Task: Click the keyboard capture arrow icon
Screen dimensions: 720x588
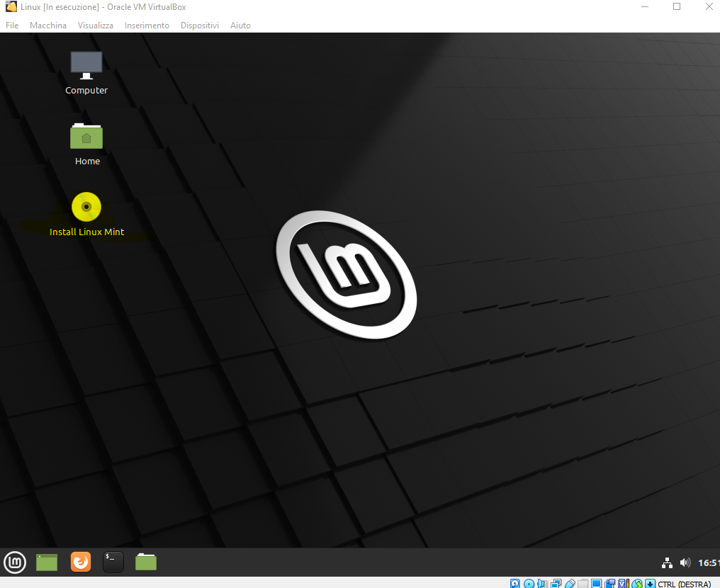Action: click(651, 584)
